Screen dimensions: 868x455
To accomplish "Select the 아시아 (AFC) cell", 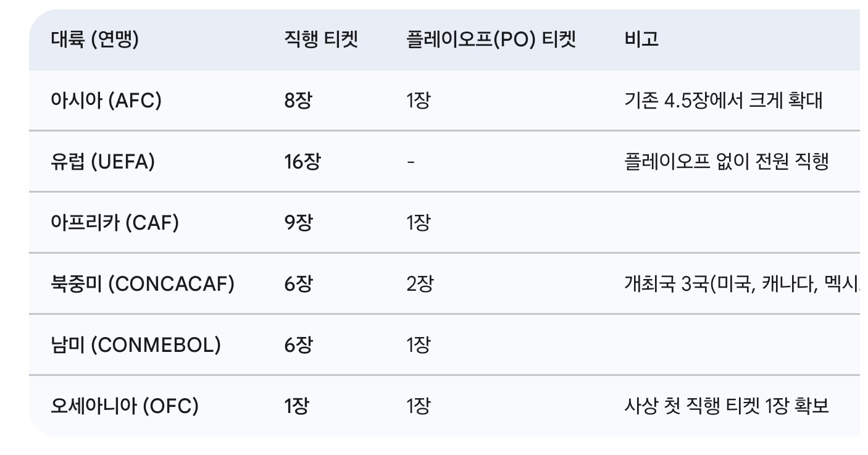I will [106, 100].
